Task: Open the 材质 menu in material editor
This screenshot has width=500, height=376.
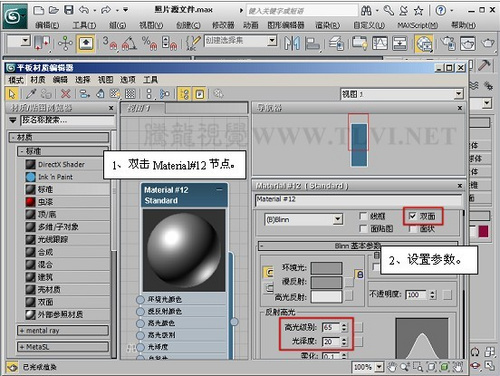Action: point(38,80)
